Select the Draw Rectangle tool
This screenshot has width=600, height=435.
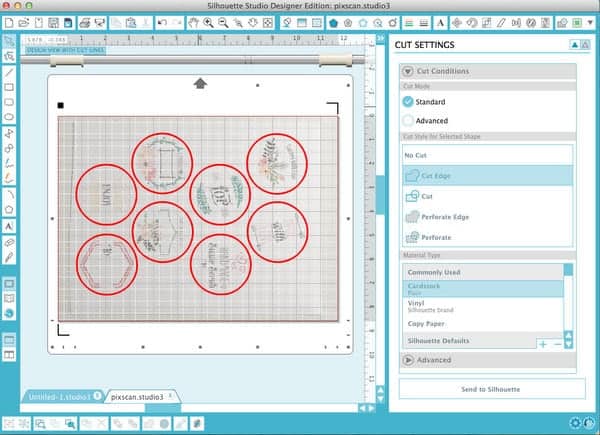tap(9, 87)
